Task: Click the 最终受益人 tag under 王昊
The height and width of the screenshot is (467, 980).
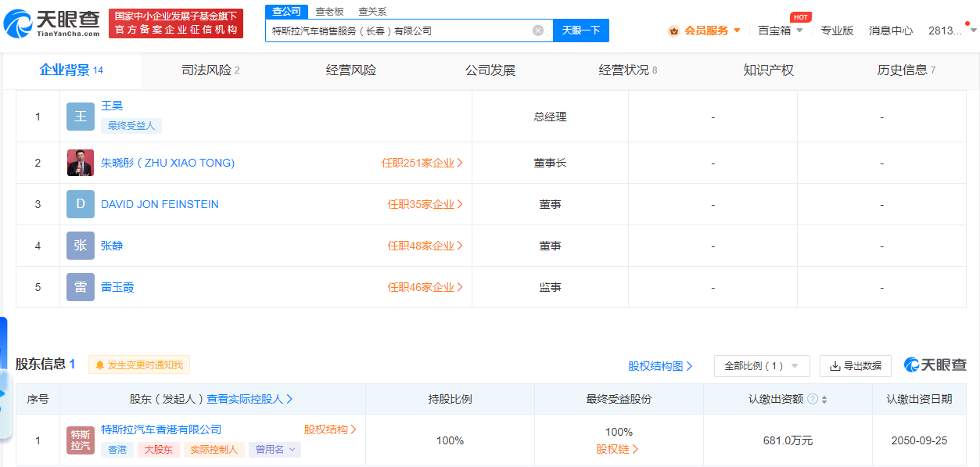Action: (131, 125)
